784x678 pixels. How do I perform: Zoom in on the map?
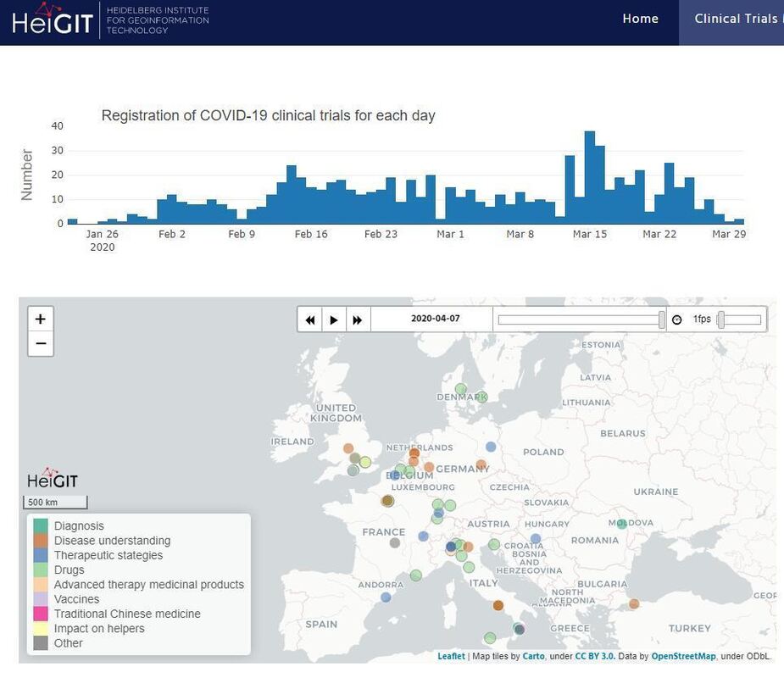click(x=40, y=320)
